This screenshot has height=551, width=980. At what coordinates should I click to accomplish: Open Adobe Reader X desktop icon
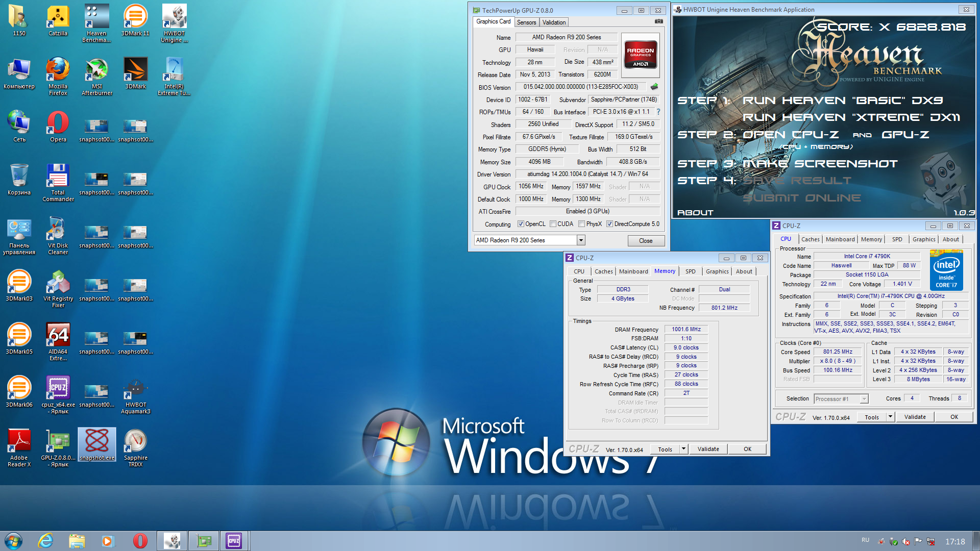click(19, 448)
